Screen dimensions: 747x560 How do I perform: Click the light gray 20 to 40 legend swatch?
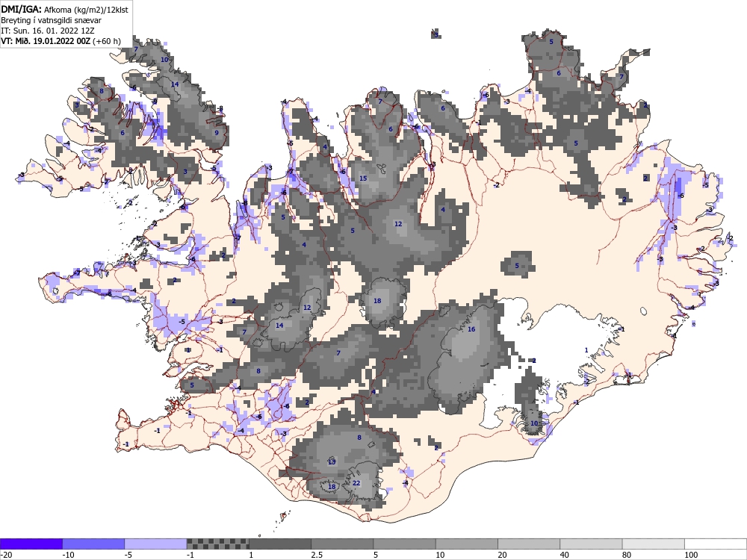coord(529,544)
